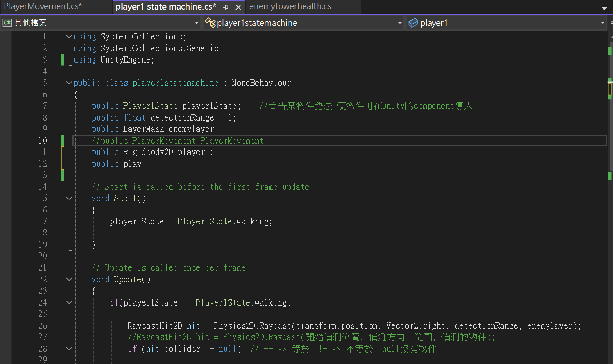Open the tab overflow list arrow

click(604, 8)
